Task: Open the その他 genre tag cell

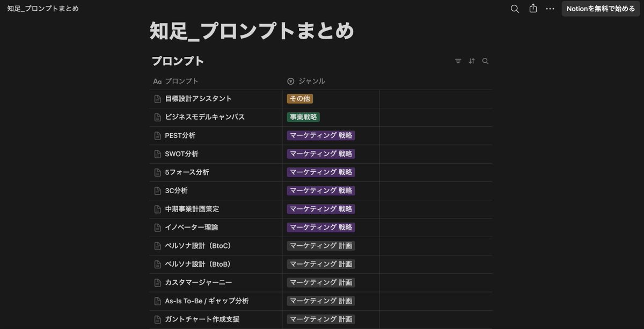Action: (300, 99)
